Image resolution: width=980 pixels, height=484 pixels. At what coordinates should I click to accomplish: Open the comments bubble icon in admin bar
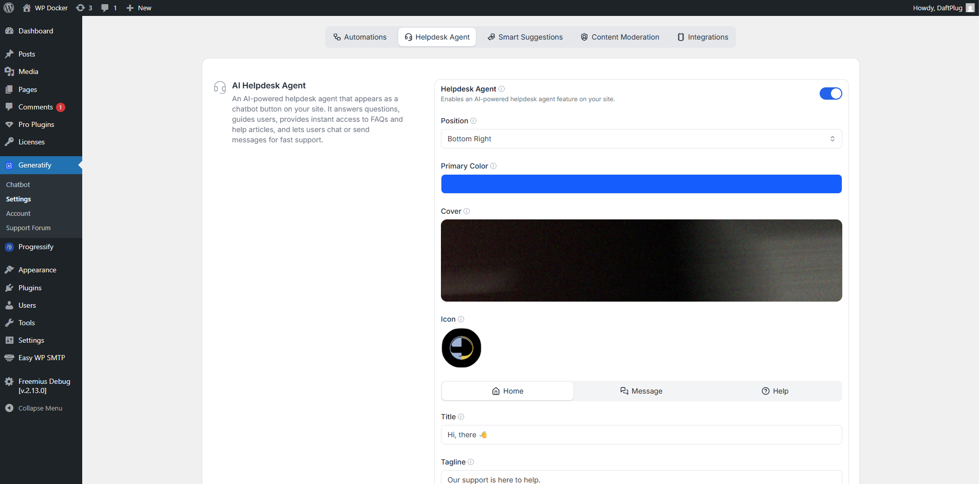click(105, 8)
